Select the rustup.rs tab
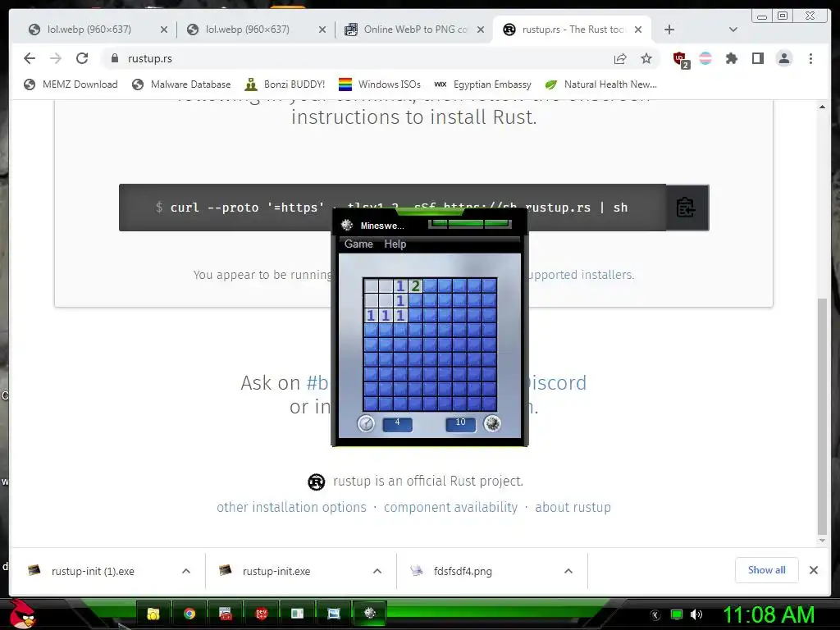The height and width of the screenshot is (630, 840). pos(572,30)
